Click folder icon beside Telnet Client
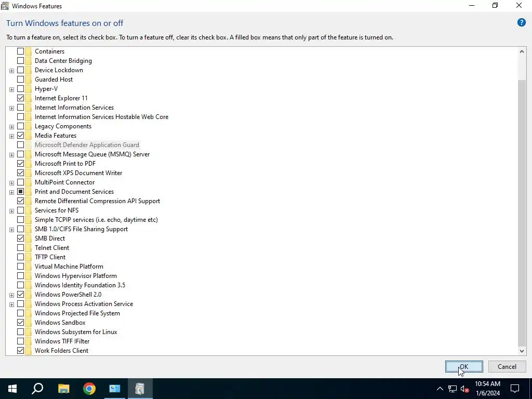This screenshot has width=532, height=399. click(x=28, y=248)
